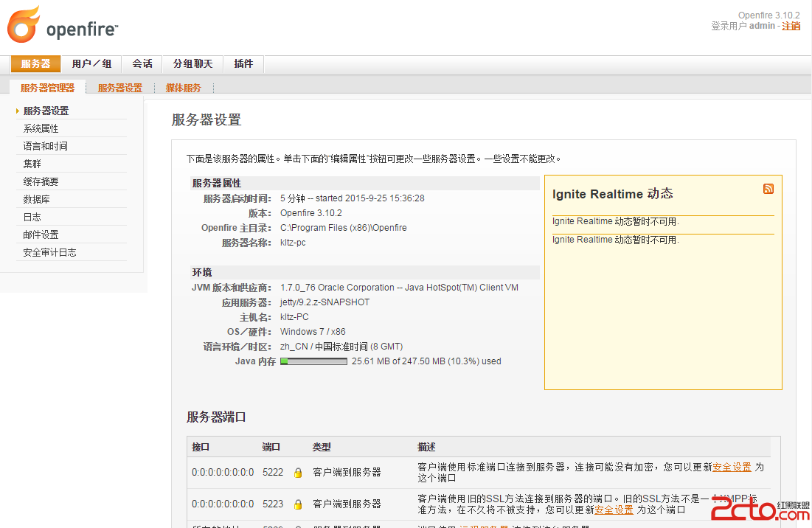Open the 服务器设置 sub-tab beside 服务器管理器

[x=120, y=88]
